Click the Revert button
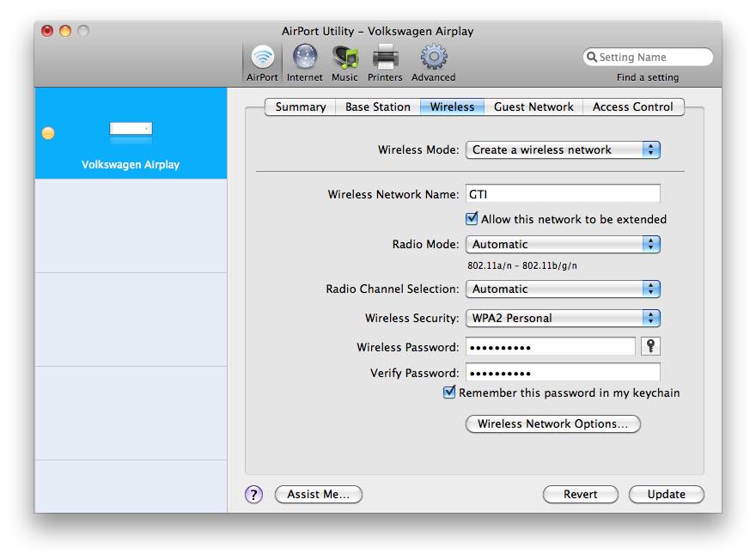 coord(581,495)
